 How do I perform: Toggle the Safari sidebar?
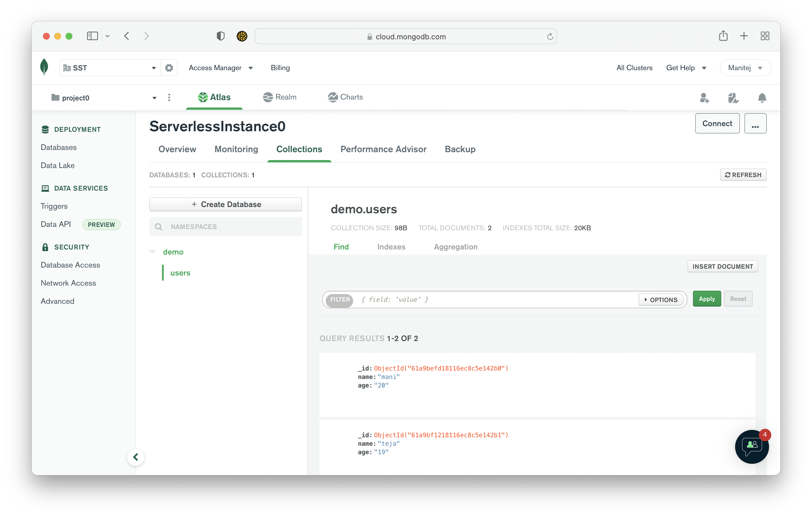[92, 36]
